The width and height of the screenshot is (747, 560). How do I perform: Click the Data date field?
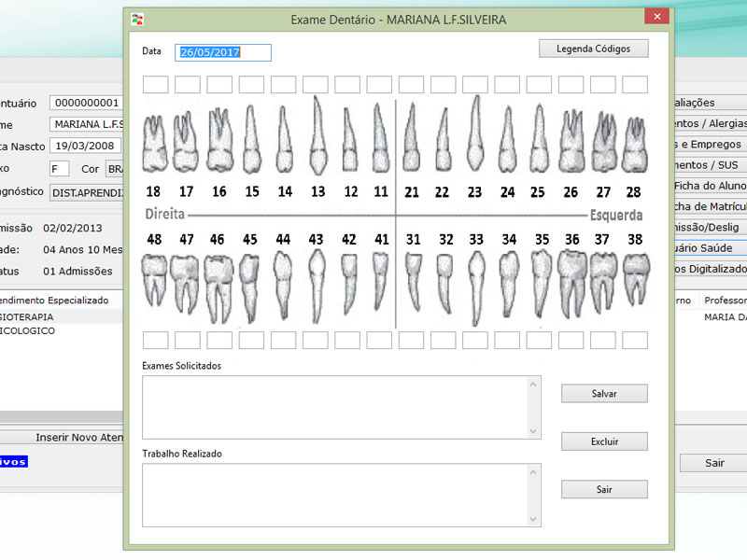[x=223, y=52]
